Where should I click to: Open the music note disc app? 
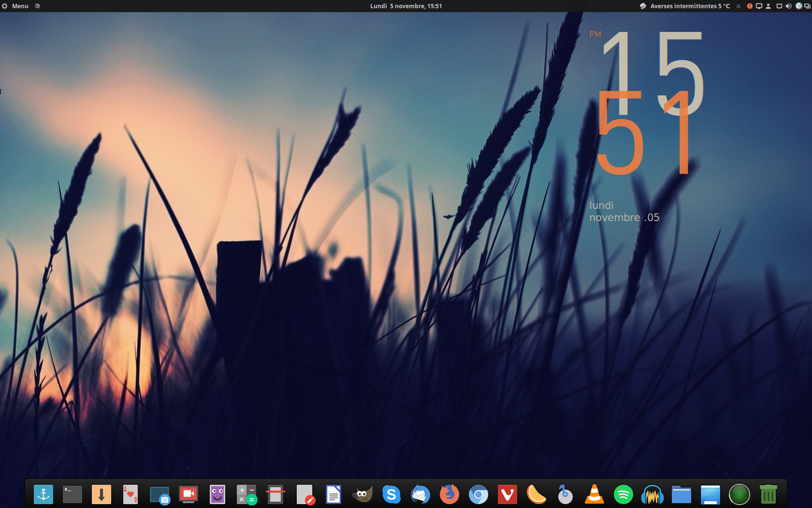pos(565,494)
